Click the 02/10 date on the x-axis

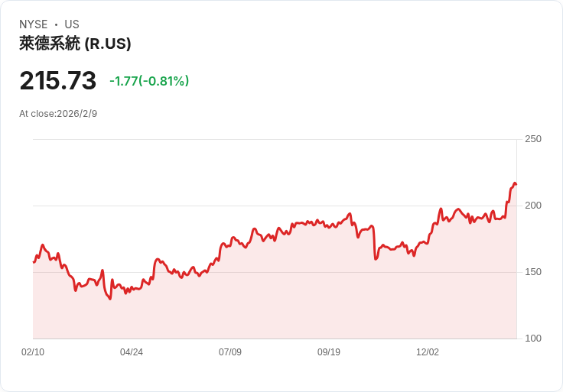pyautogui.click(x=33, y=352)
